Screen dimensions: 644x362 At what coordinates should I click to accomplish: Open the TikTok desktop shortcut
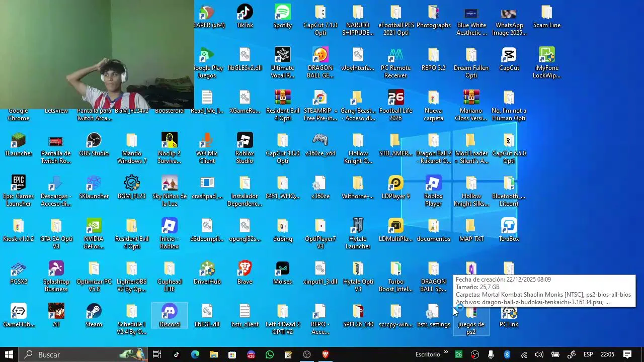[x=245, y=16]
